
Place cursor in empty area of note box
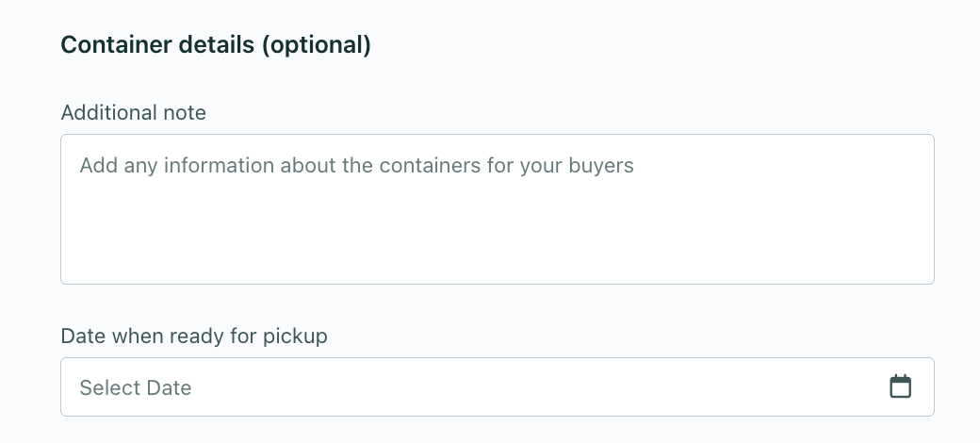[497, 231]
